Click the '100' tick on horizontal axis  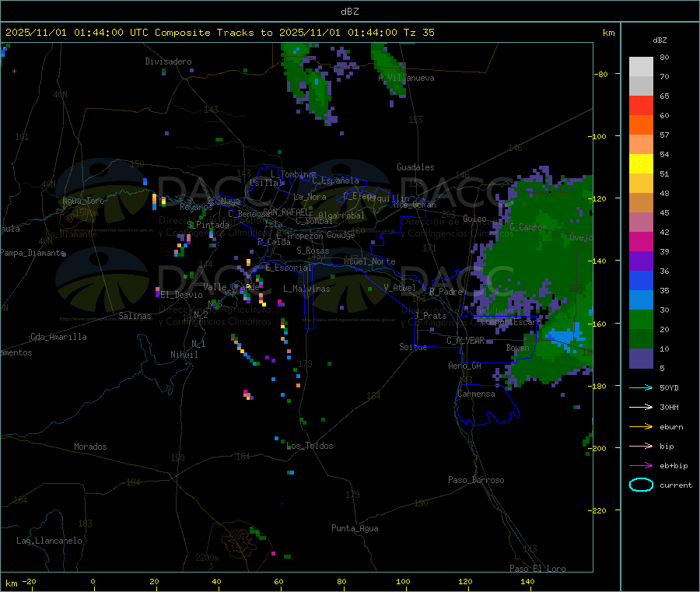[403, 581]
